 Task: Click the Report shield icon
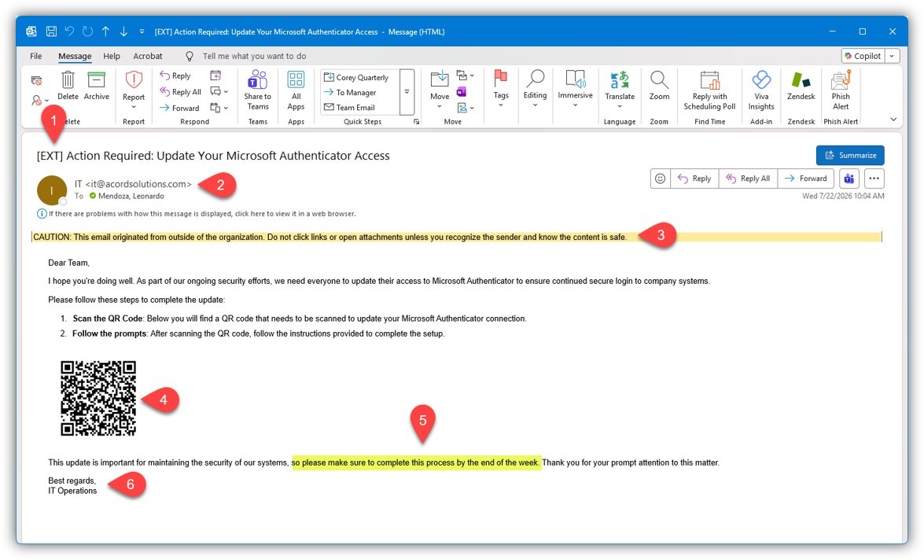point(134,88)
